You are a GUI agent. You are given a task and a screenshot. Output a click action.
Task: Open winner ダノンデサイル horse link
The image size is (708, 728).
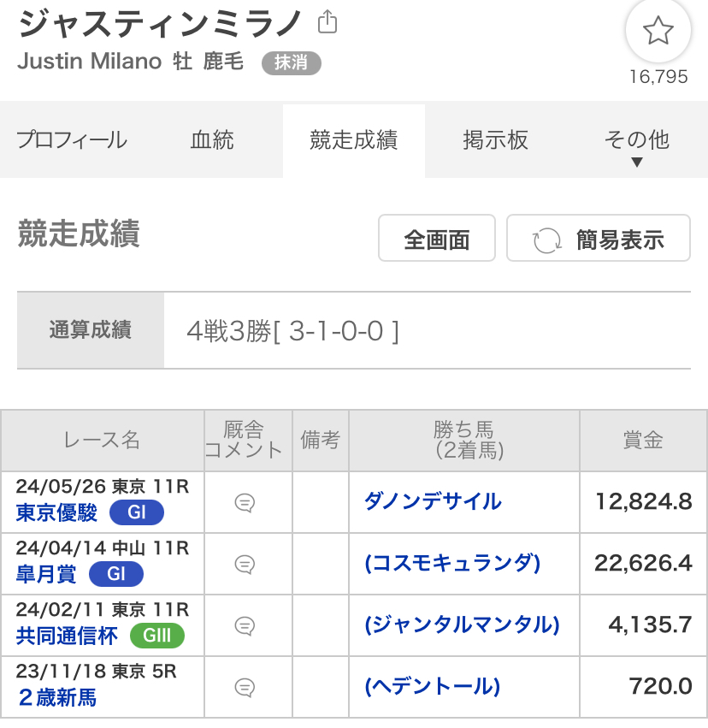click(x=433, y=501)
